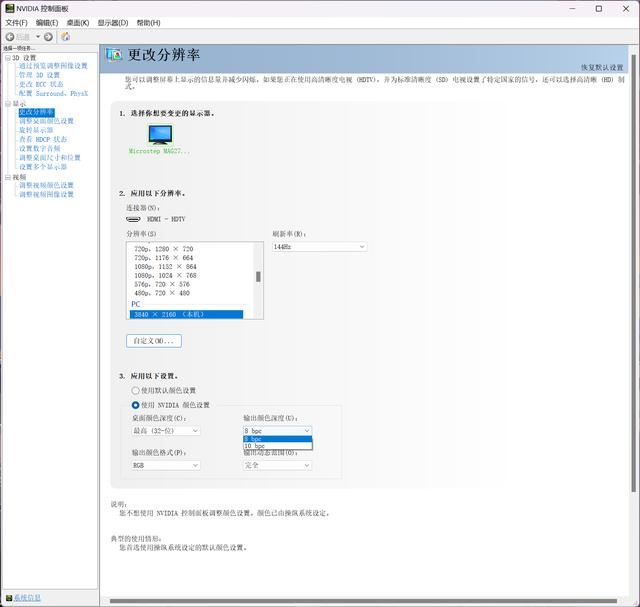Click the Forward arrow navigation icon
The image size is (640, 607).
pyautogui.click(x=48, y=37)
